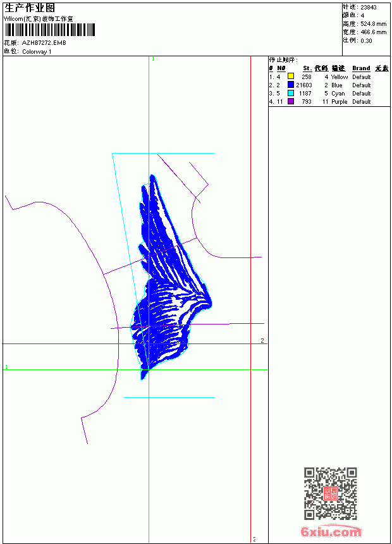The width and height of the screenshot is (392, 544).
Task: Click the QR code image
Action: pyautogui.click(x=330, y=493)
